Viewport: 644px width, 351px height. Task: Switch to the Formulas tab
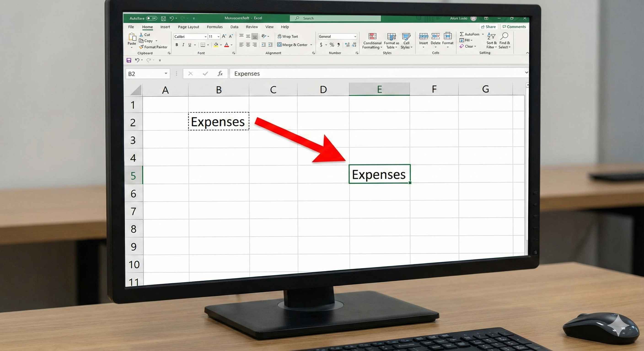pos(215,27)
